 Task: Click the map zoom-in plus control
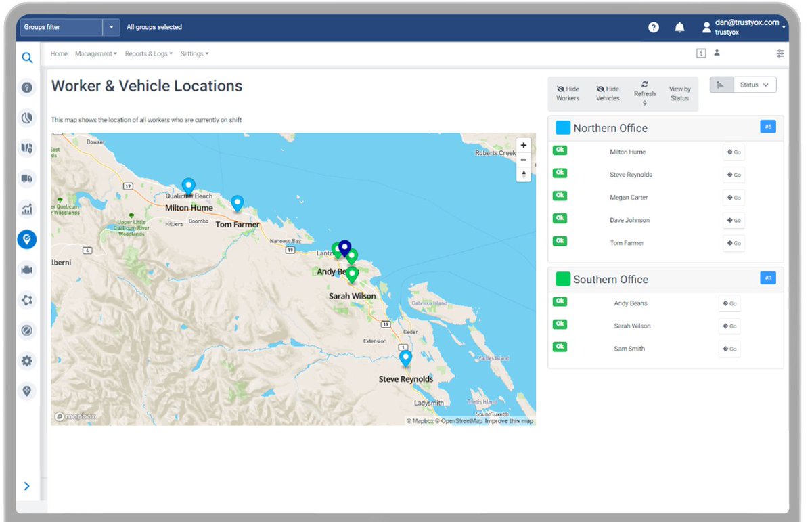point(523,145)
